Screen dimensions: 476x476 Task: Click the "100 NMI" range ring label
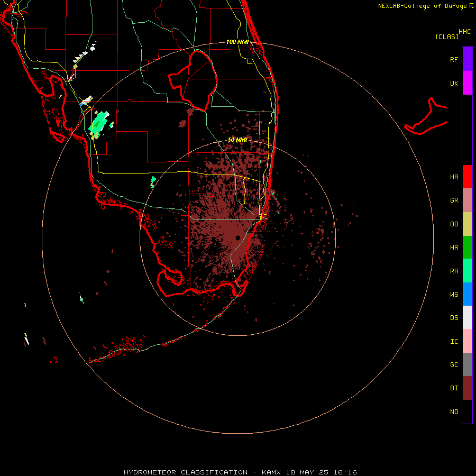click(237, 42)
